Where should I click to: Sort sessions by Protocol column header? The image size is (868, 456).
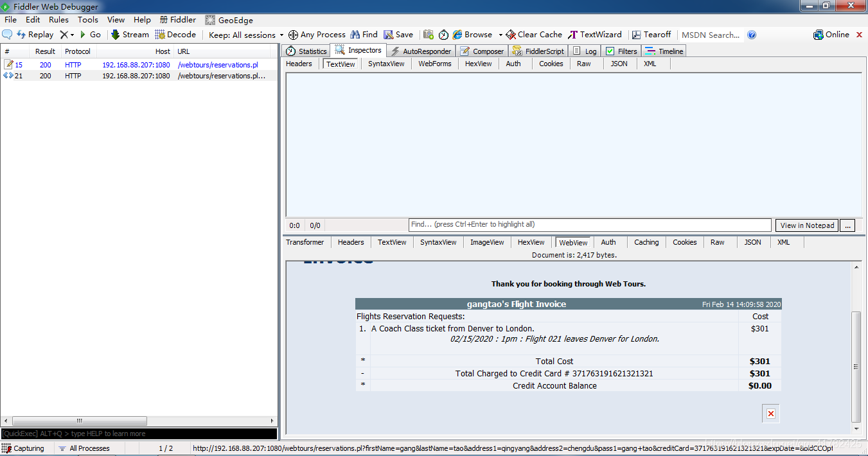(78, 51)
